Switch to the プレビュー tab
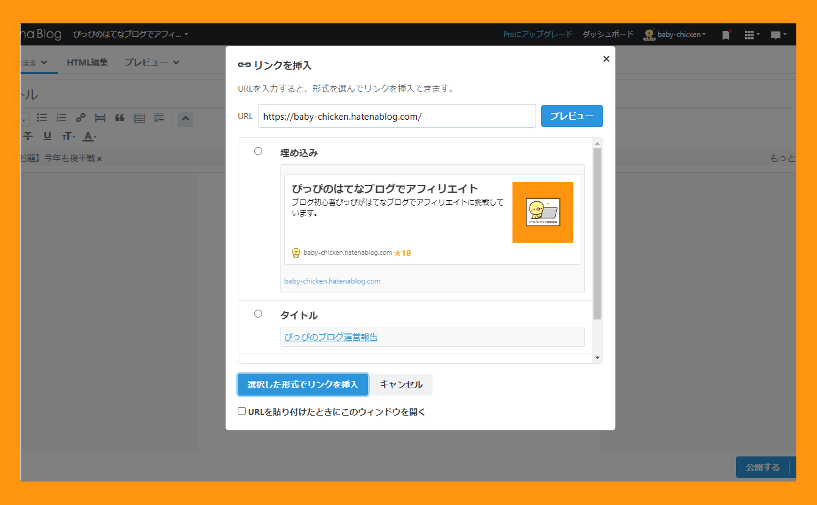817x505 pixels. (x=146, y=62)
